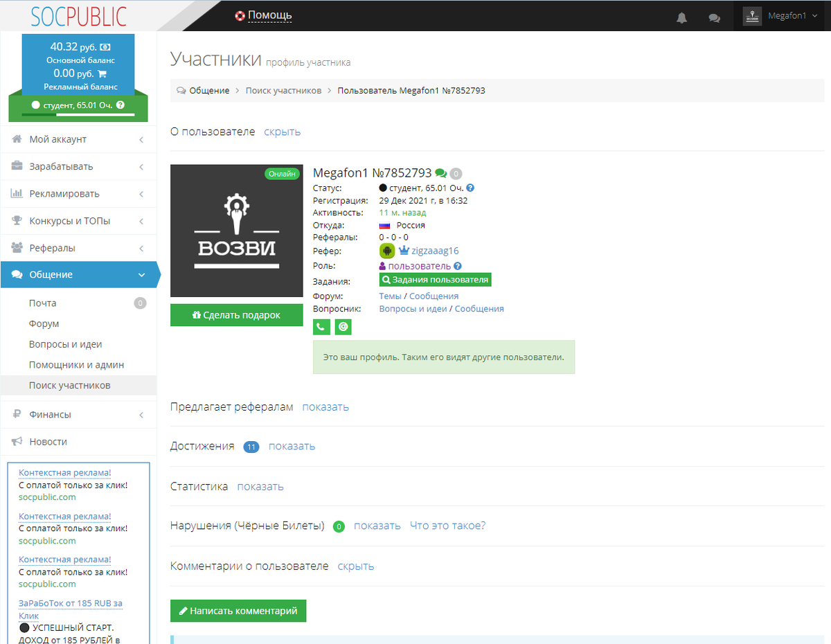Expand the 'Зарабатывать' sidebar menu
The height and width of the screenshot is (644, 831).
(x=78, y=166)
